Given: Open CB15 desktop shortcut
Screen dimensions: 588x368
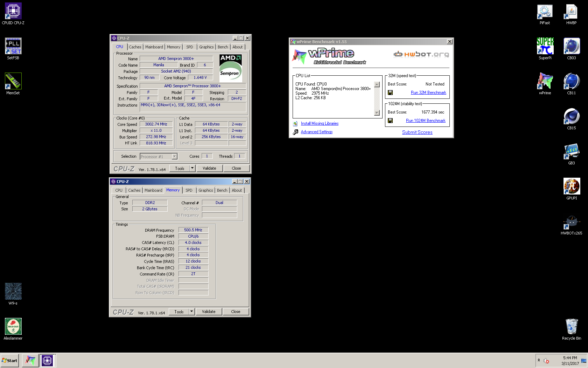Looking at the screenshot, I should [x=571, y=119].
